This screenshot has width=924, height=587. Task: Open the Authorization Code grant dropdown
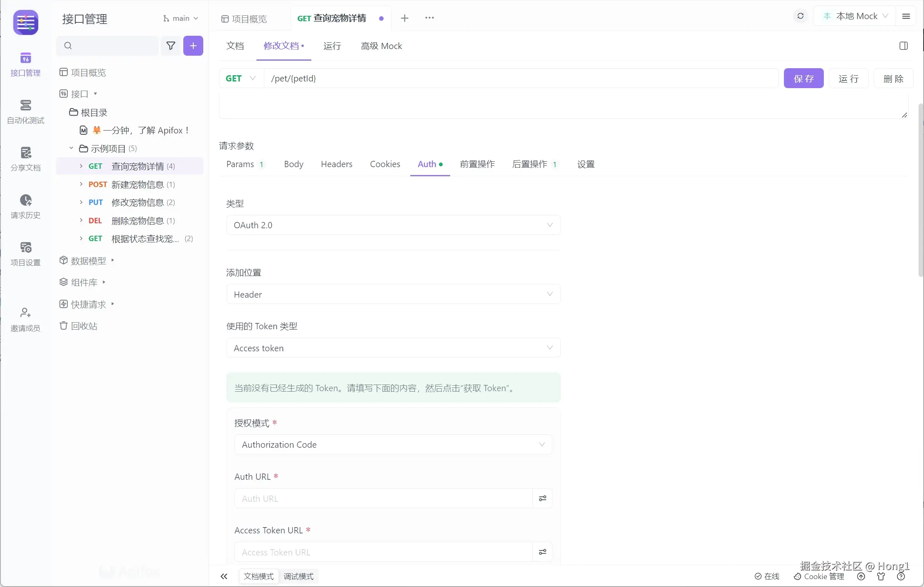(393, 444)
